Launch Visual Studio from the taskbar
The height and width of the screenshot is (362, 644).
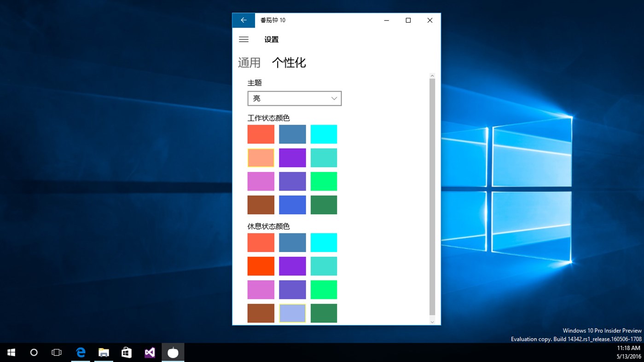pos(150,352)
